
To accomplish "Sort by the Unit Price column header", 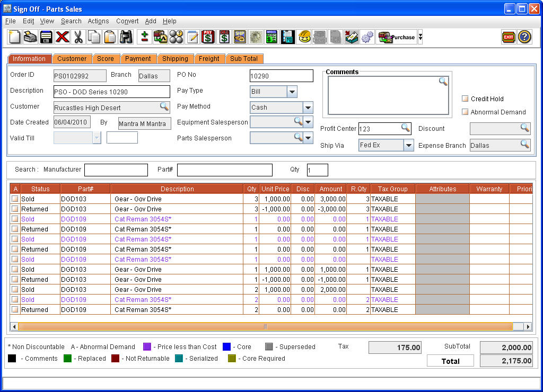I will (x=275, y=189).
